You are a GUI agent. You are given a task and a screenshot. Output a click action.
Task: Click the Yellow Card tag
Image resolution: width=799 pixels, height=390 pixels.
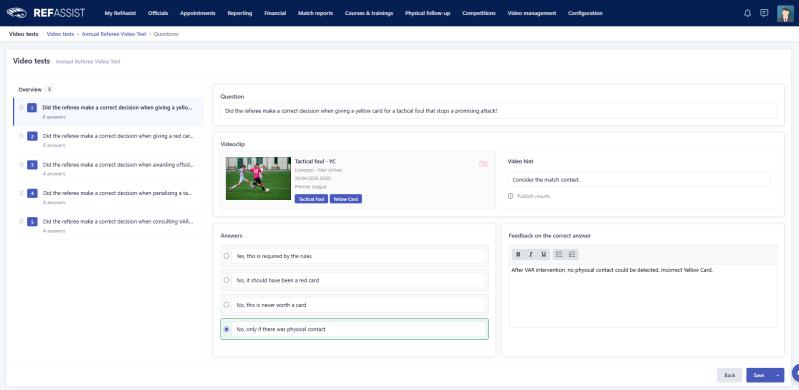point(346,199)
